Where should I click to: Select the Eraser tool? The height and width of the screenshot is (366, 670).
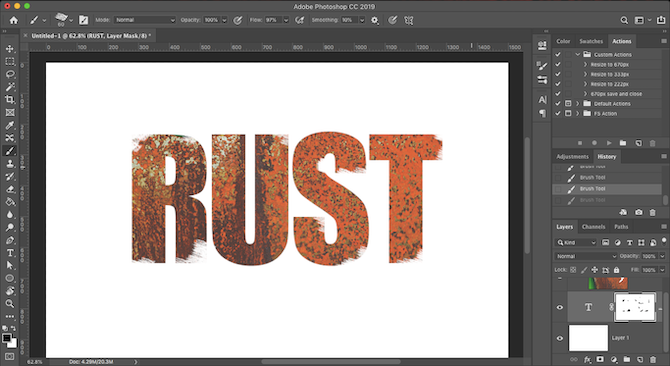(10, 189)
